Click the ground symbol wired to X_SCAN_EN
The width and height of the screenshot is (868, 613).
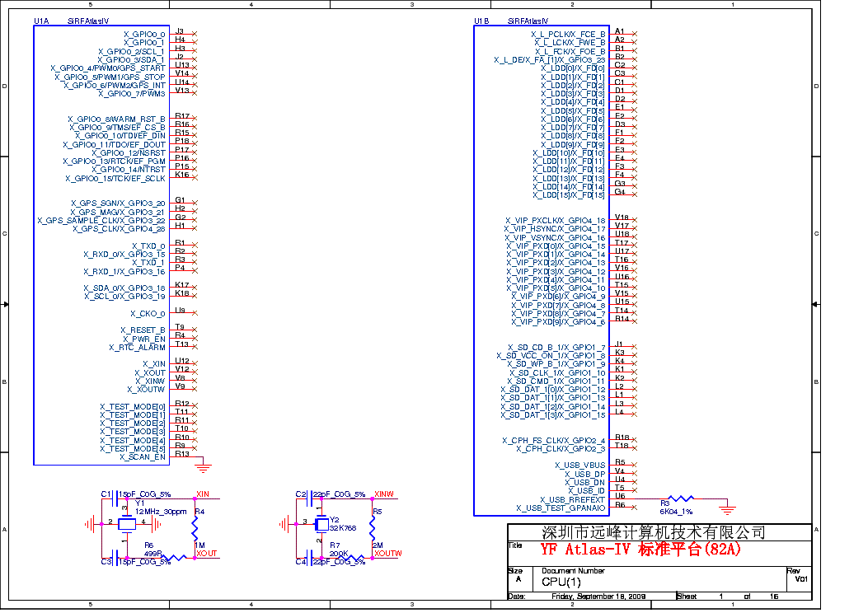(x=204, y=467)
